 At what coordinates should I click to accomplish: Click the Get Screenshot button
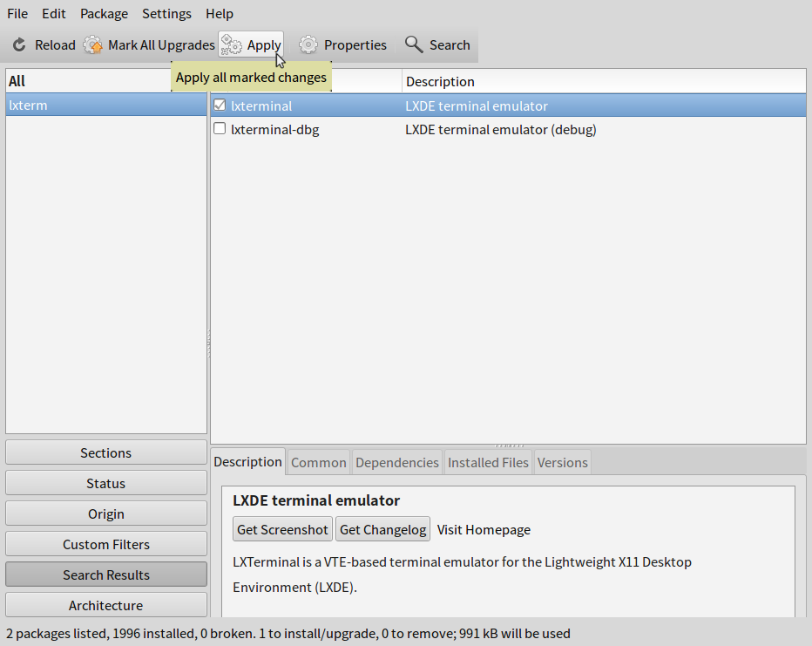click(282, 529)
